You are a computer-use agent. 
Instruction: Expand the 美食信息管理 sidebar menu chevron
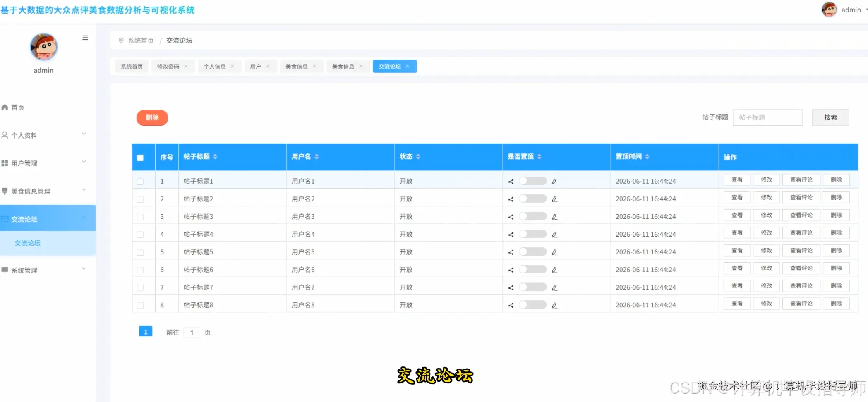point(84,190)
